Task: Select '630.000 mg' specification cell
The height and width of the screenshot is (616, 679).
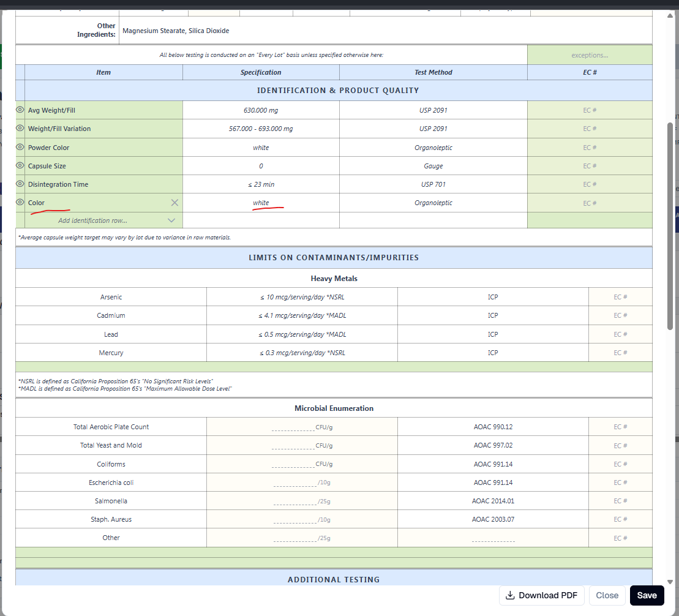Action: coord(261,110)
